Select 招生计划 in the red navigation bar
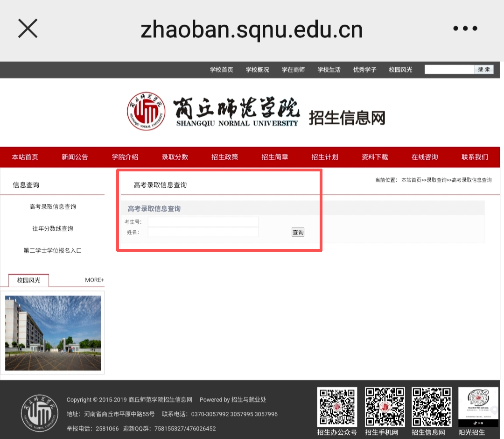504x439 pixels. click(325, 157)
